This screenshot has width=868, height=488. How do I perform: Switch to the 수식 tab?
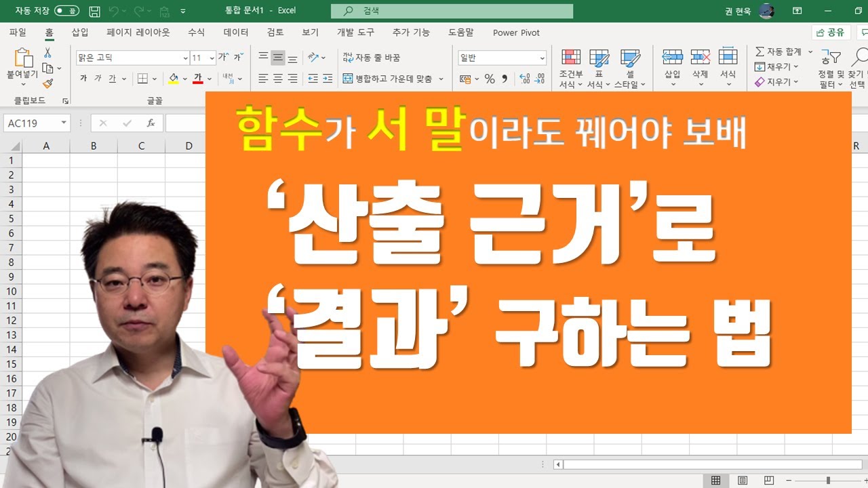[x=196, y=32]
